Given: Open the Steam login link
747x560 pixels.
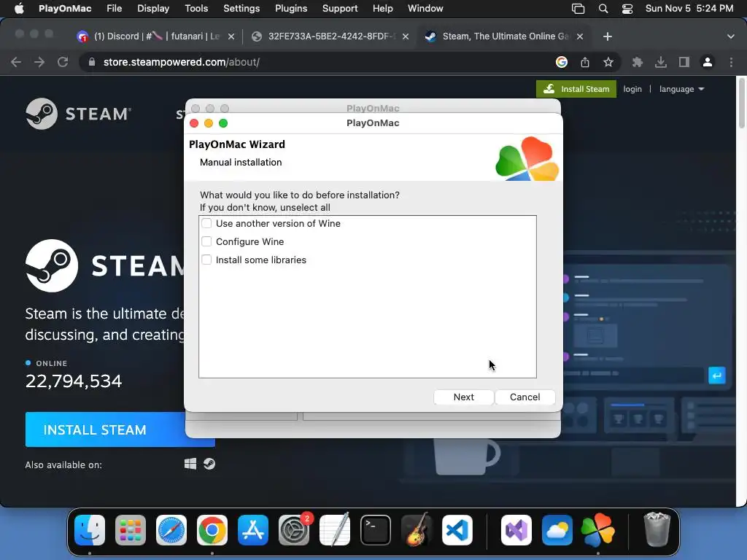Looking at the screenshot, I should 632,89.
